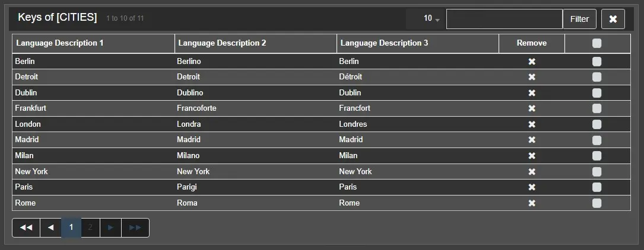This screenshot has width=644, height=250.
Task: Open the rows-per-page dropdown showing 10
Action: (432, 19)
